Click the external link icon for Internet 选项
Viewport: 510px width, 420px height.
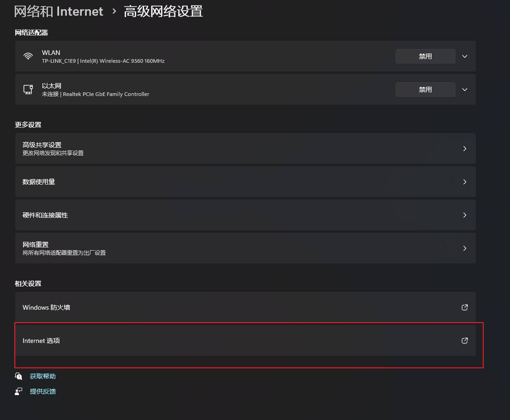(465, 341)
